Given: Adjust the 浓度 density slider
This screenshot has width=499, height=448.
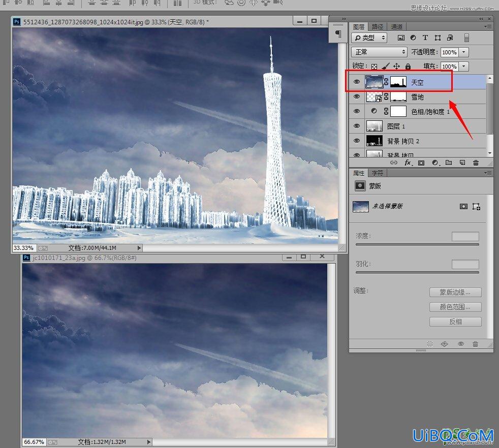Looking at the screenshot, I should (417, 244).
